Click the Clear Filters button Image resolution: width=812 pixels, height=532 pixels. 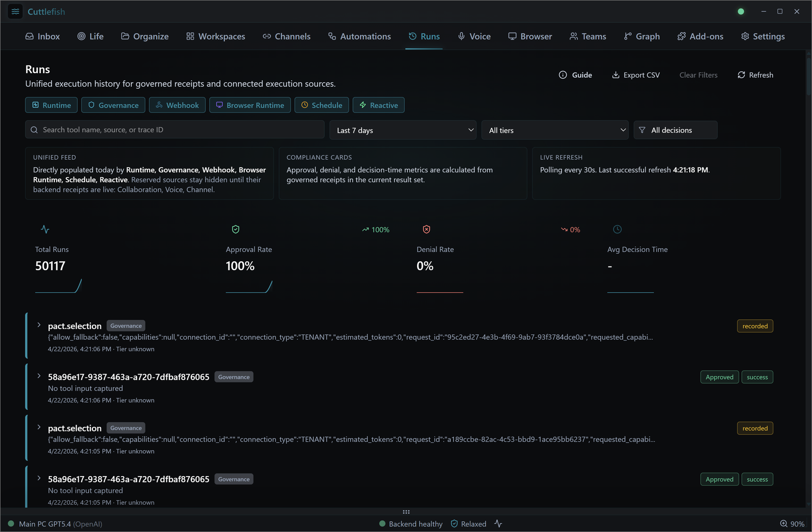tap(698, 75)
